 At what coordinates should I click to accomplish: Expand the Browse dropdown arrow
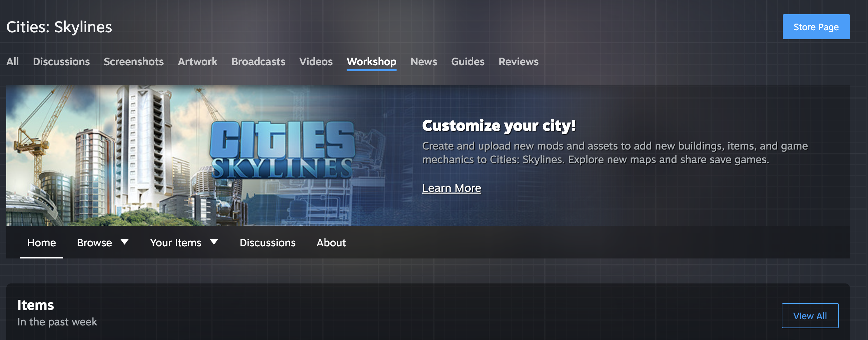[x=124, y=242]
